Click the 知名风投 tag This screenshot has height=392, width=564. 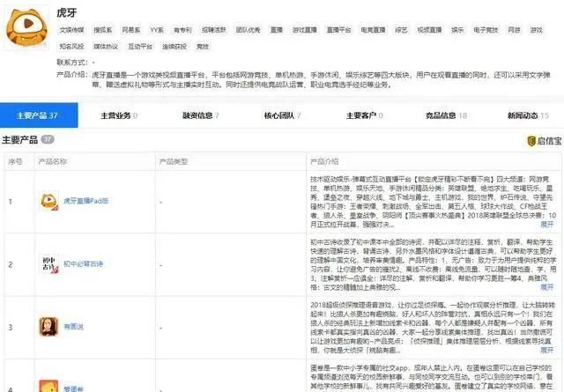71,47
